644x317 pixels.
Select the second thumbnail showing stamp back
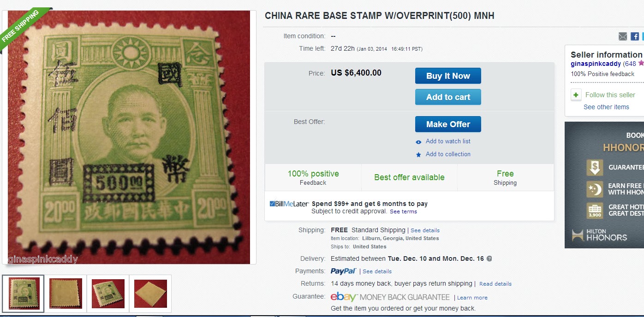coord(66,294)
